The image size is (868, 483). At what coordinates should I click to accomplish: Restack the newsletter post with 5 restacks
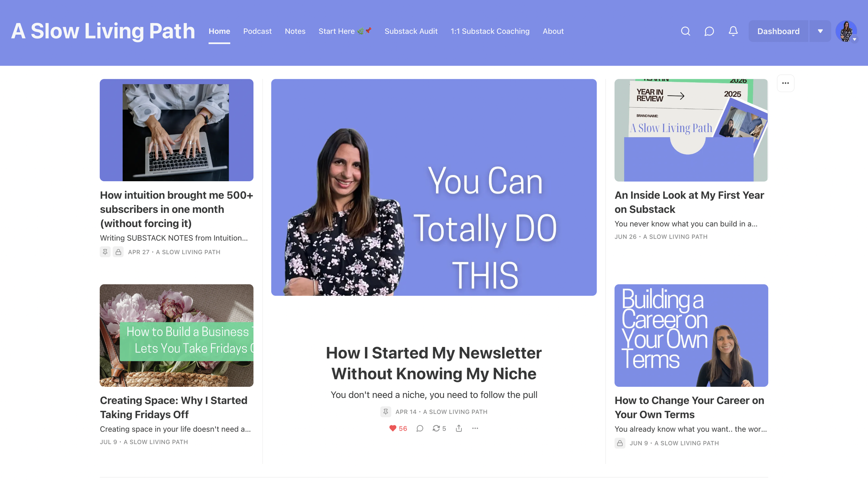(439, 428)
